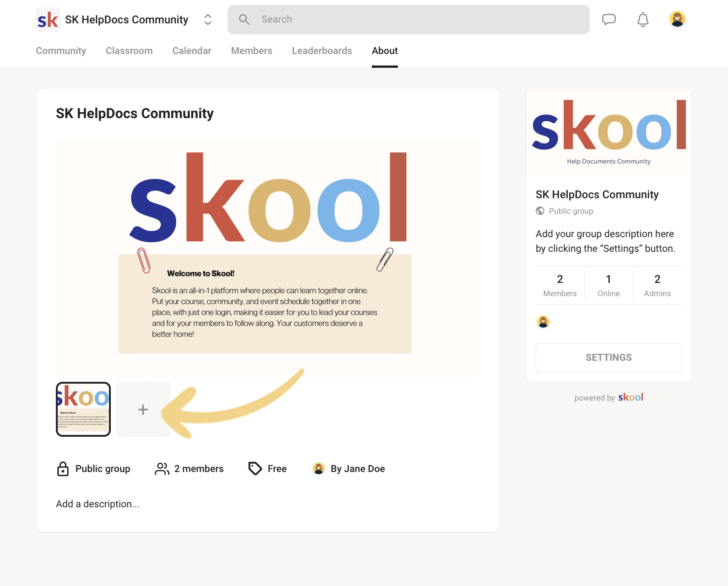The height and width of the screenshot is (586, 728).
Task: Click Jane Doe's avatar beside By
Action: [x=319, y=468]
